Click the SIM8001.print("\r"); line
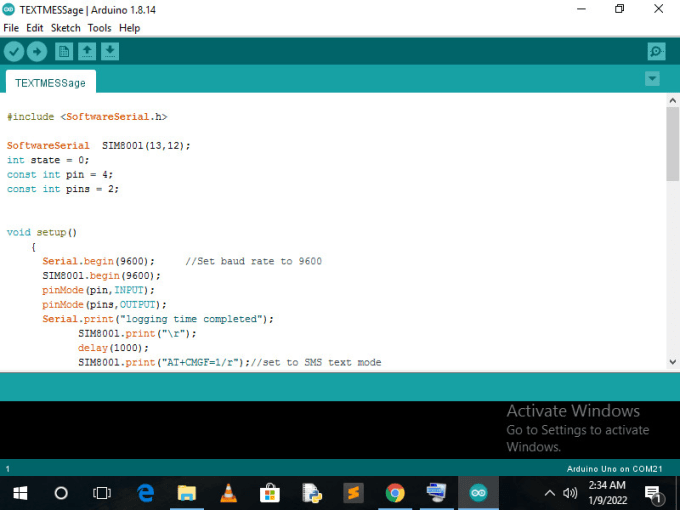The height and width of the screenshot is (510, 680). point(137,333)
